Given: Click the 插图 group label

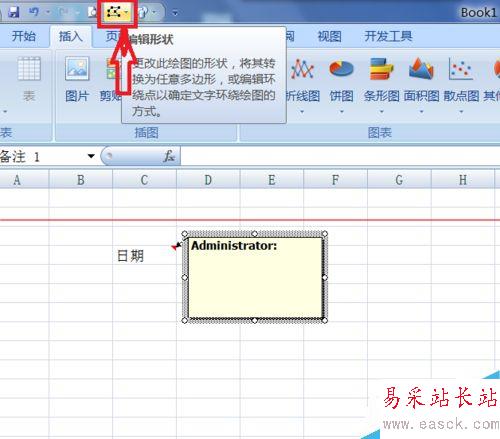Looking at the screenshot, I should click(x=147, y=133).
